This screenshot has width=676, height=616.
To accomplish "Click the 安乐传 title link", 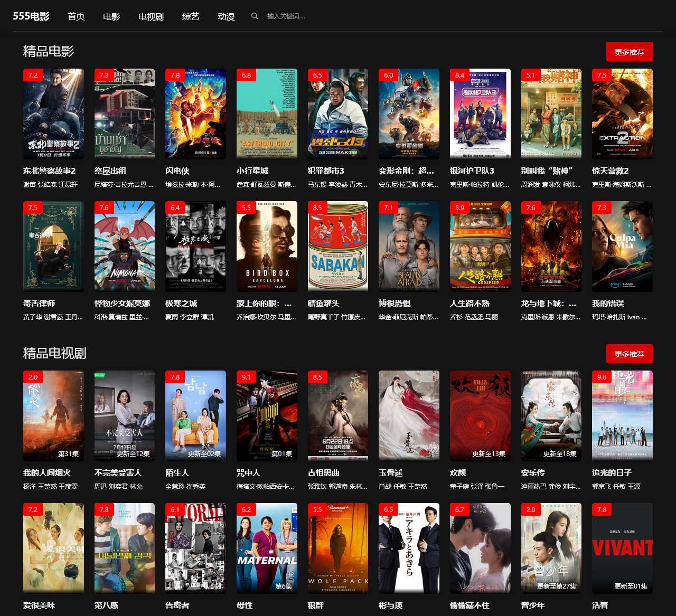I will pyautogui.click(x=533, y=473).
